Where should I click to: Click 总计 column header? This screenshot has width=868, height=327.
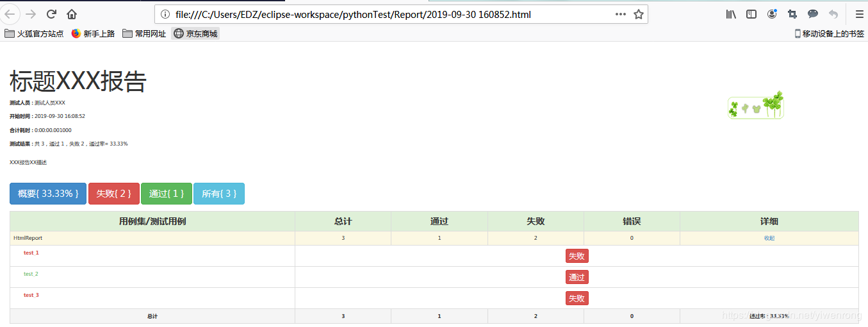coord(343,221)
